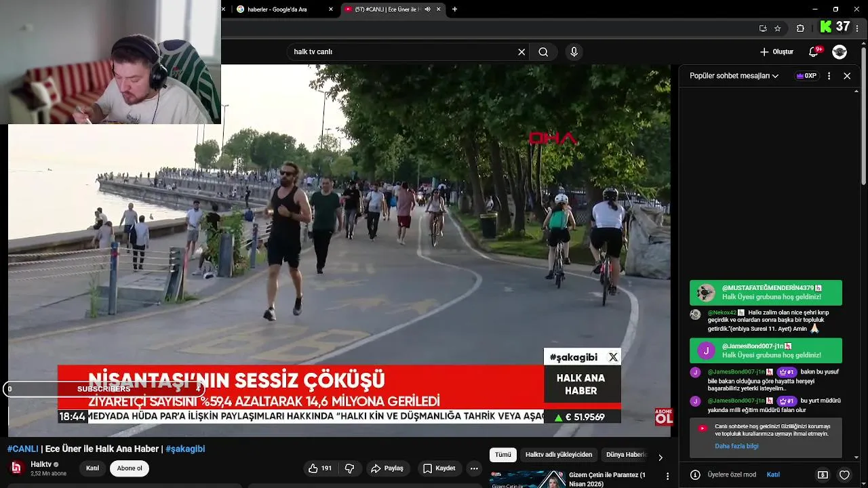Click the 'Oluştur' create button

(x=776, y=52)
